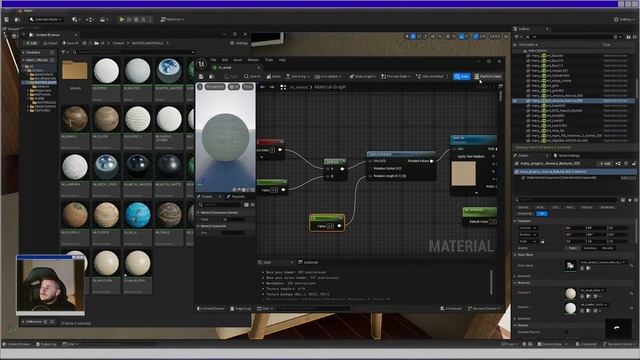Image resolution: width=640 pixels, height=360 pixels.
Task: Click the graph overview grid icon
Action: (x=283, y=87)
